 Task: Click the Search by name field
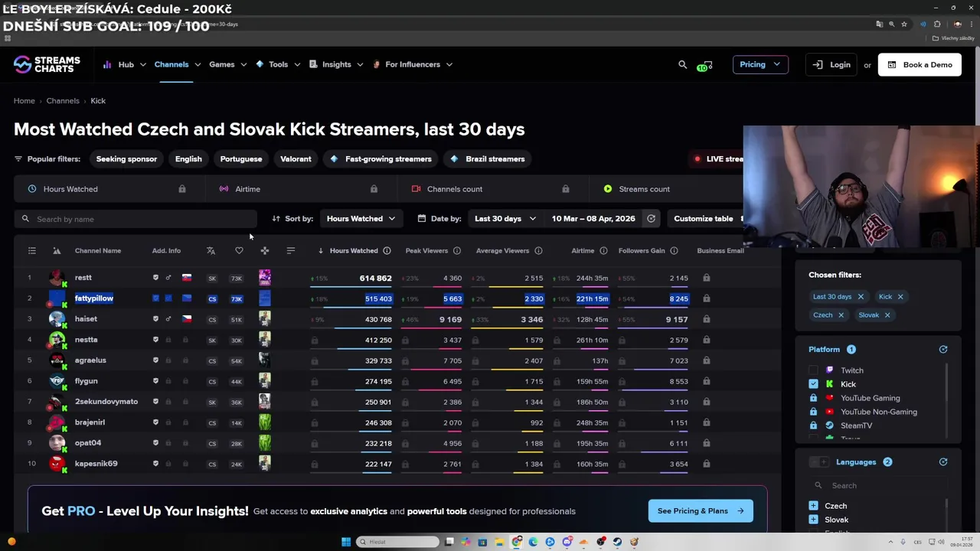coord(136,219)
